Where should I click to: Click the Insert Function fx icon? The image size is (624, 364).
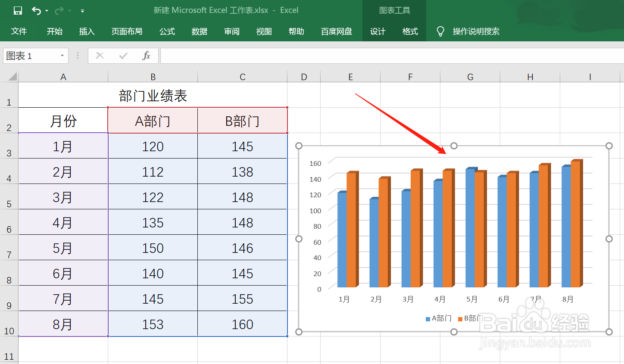click(147, 56)
